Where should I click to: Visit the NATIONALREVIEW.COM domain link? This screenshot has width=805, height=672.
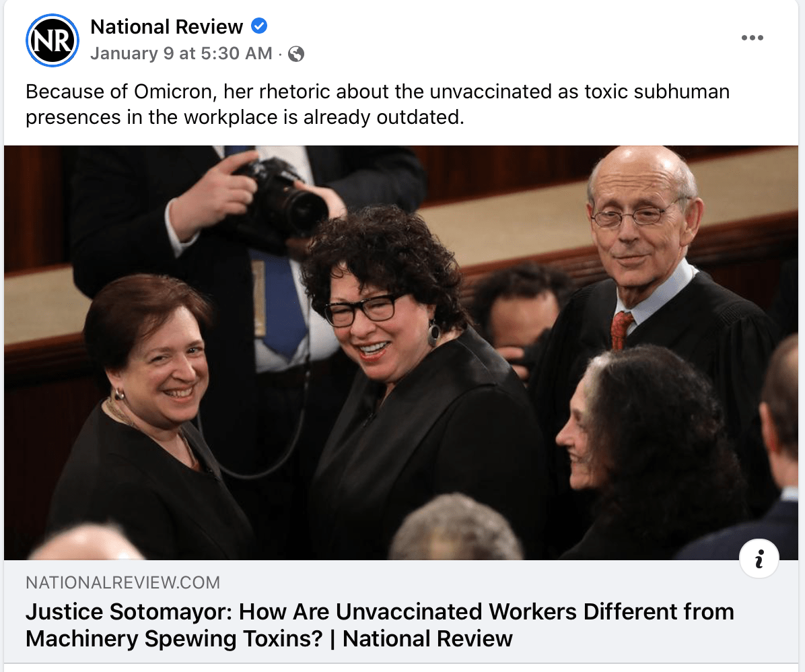pyautogui.click(x=123, y=582)
